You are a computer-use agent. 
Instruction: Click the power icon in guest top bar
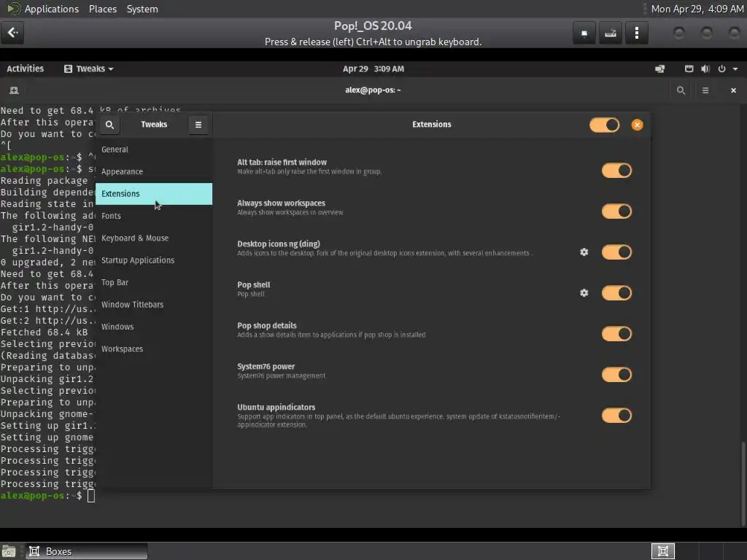721,69
